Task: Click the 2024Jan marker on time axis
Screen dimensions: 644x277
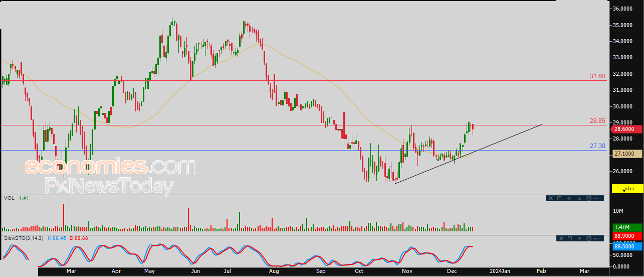Action: (499, 271)
